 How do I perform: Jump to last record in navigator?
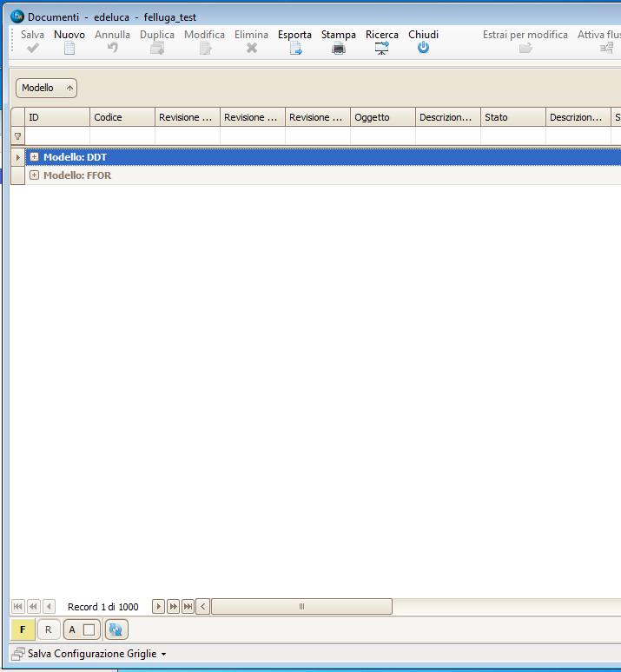[x=188, y=606]
